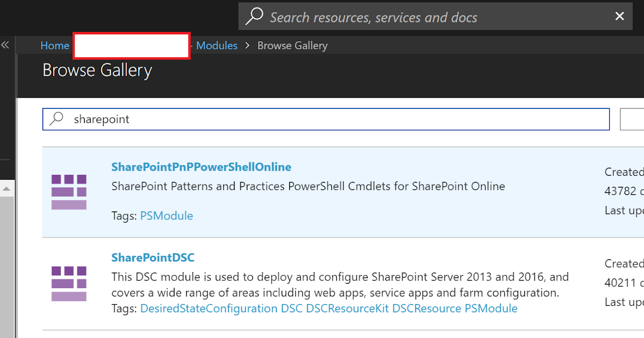Viewport: 644px width, 338px height.
Task: Open the SharePointPnPPowerShellOnline module icon
Action: [x=69, y=191]
